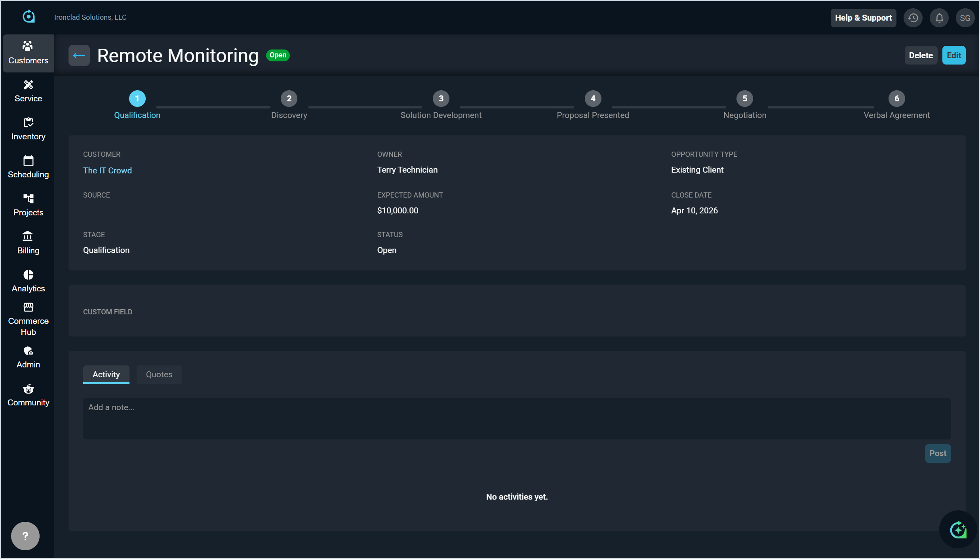Set stage to Proposal Presented step

coord(593,99)
